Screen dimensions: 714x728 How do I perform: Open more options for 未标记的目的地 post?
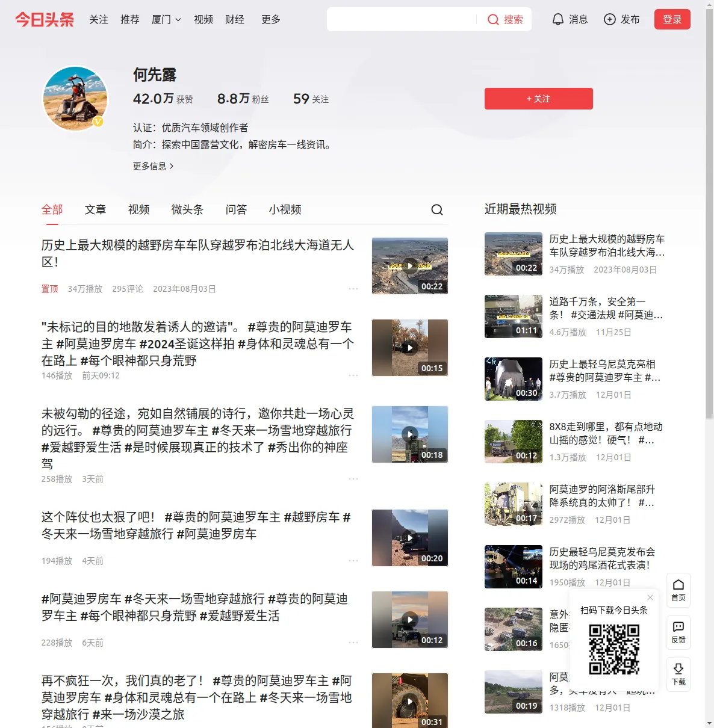point(353,375)
